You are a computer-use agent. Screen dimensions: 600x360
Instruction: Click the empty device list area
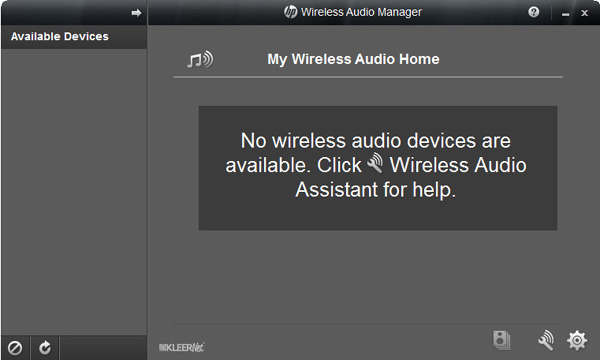(x=74, y=191)
